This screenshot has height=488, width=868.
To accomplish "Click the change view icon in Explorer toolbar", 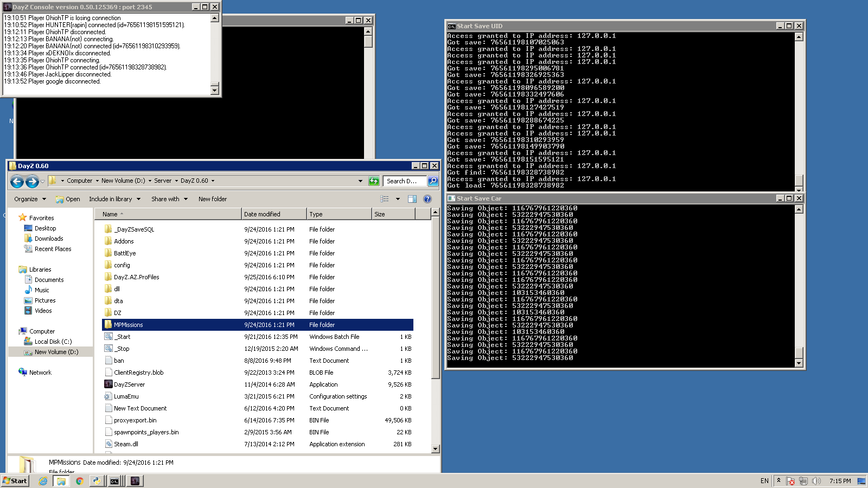I will coord(385,199).
